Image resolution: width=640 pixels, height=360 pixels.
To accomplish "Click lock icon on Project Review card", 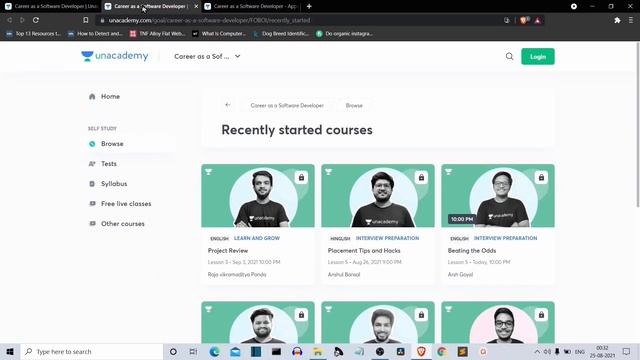I will 301,178.
